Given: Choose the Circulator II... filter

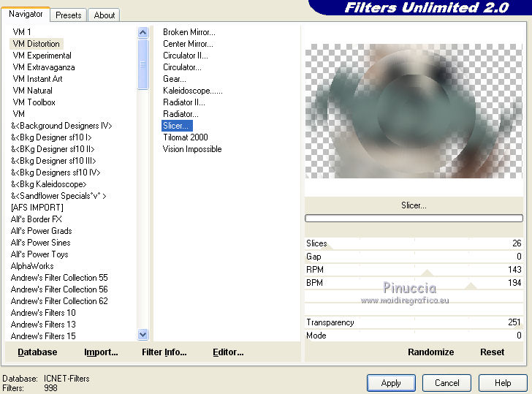Looking at the screenshot, I should click(186, 56).
